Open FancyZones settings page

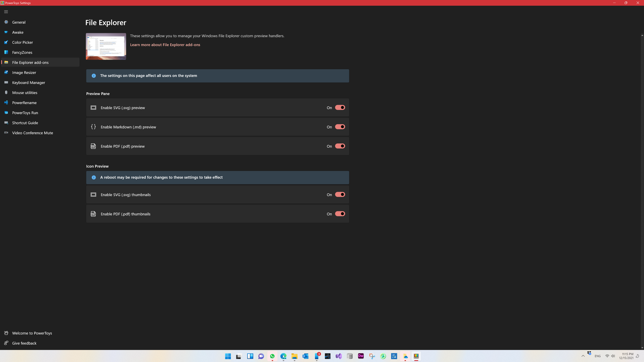40,52
